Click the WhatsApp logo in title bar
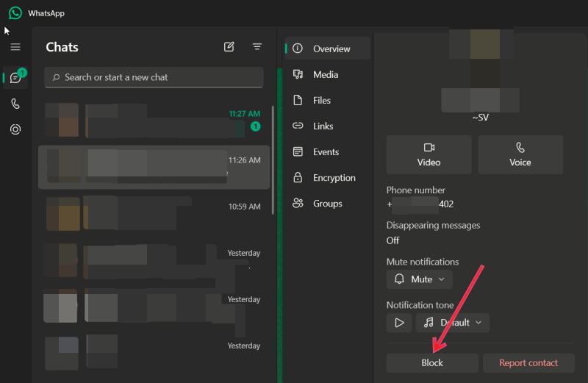 [15, 12]
